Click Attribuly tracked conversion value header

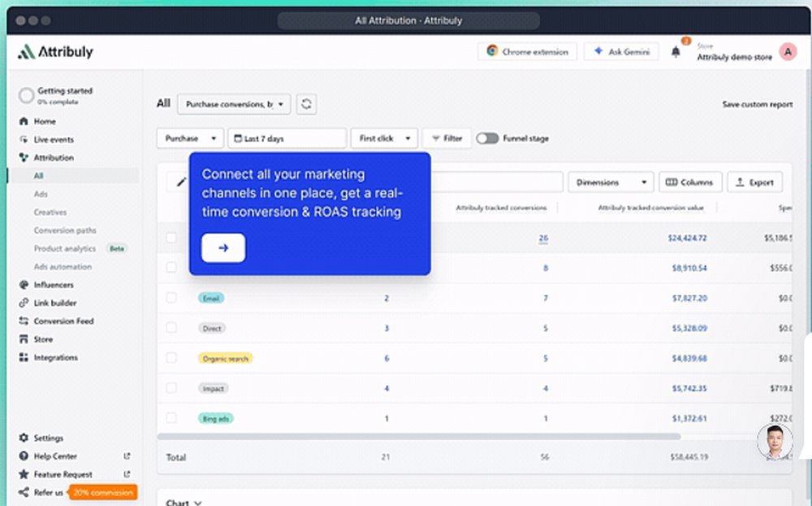point(650,208)
